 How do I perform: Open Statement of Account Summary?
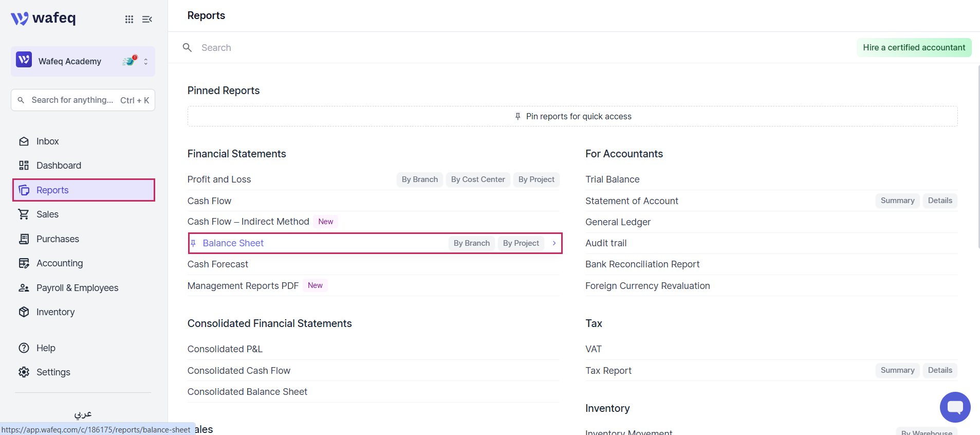(897, 201)
